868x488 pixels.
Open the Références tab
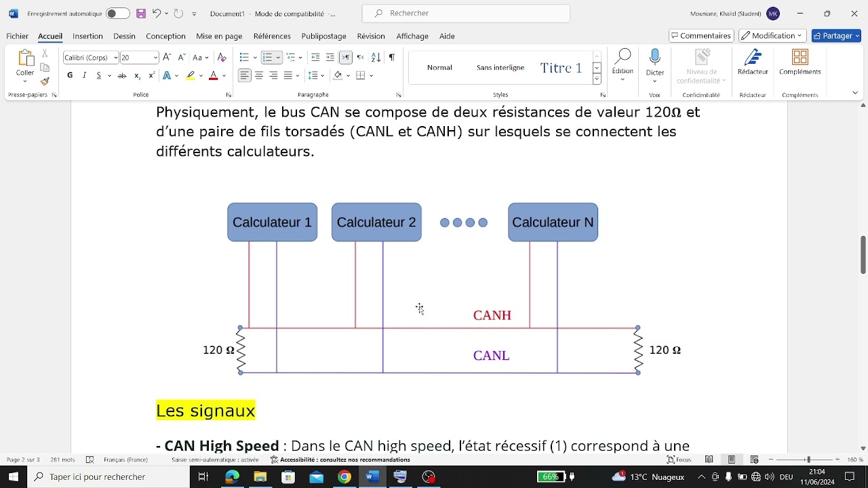pyautogui.click(x=272, y=36)
